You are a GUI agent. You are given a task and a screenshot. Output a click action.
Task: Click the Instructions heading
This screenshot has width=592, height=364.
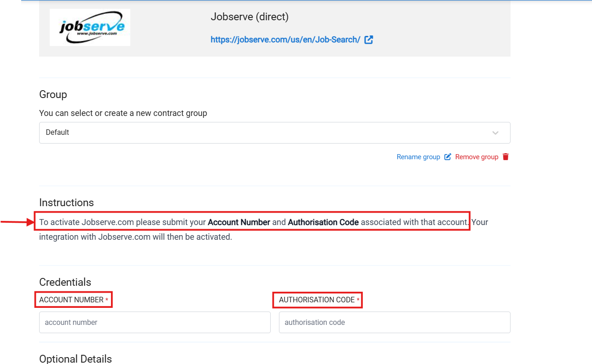tap(66, 202)
